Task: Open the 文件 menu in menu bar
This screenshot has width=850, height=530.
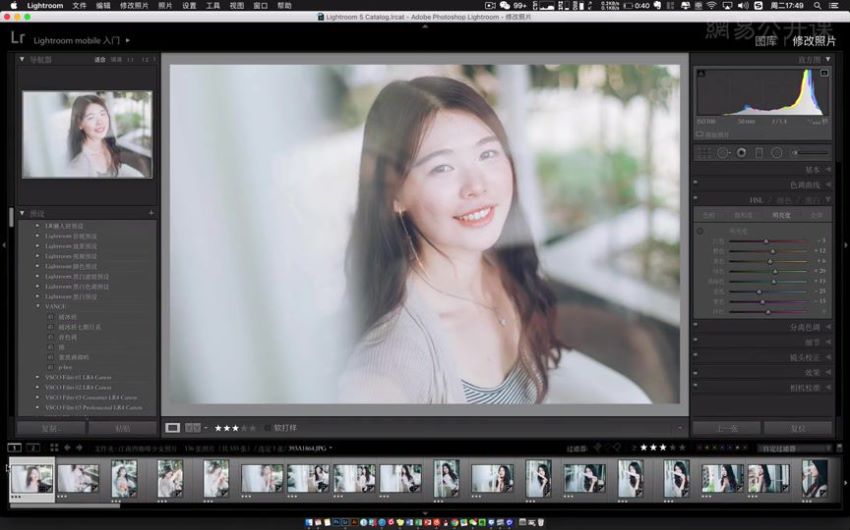Action: pyautogui.click(x=79, y=5)
